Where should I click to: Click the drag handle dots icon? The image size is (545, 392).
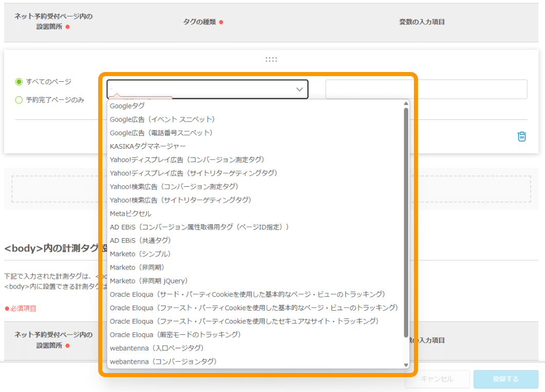271,60
